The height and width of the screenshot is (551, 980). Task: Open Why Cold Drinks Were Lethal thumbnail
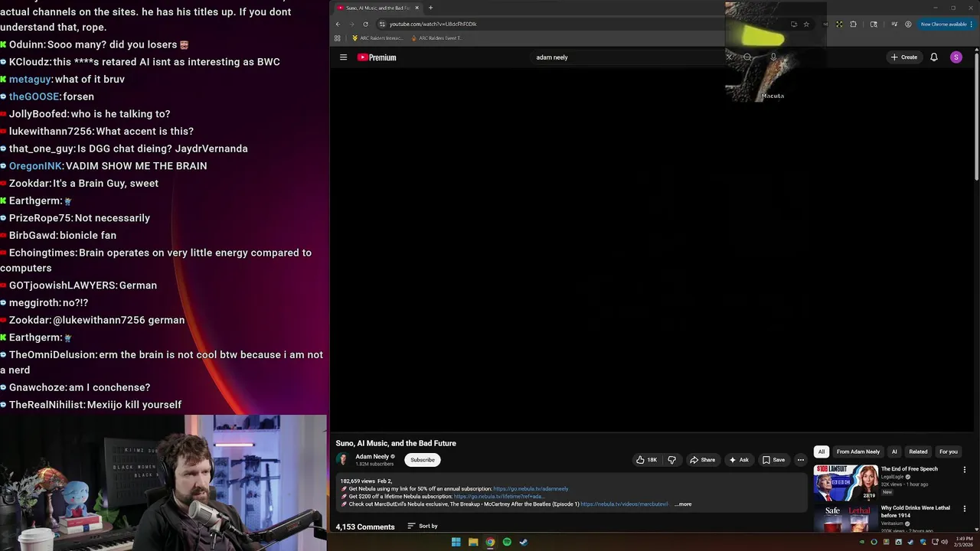click(x=846, y=519)
